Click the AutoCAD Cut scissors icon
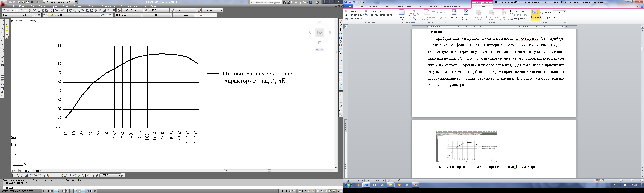644x193 pixels. pos(35,10)
